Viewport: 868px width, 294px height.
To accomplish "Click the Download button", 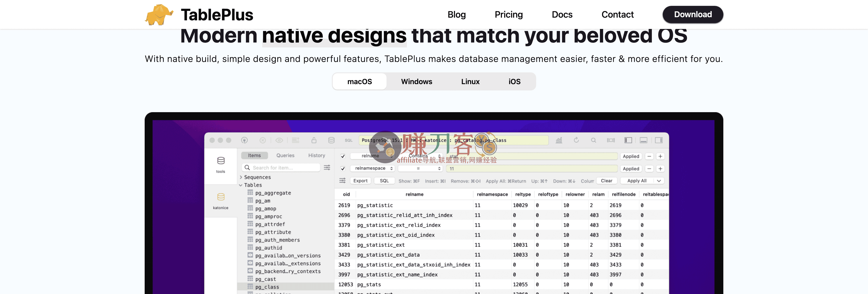I will pyautogui.click(x=692, y=14).
